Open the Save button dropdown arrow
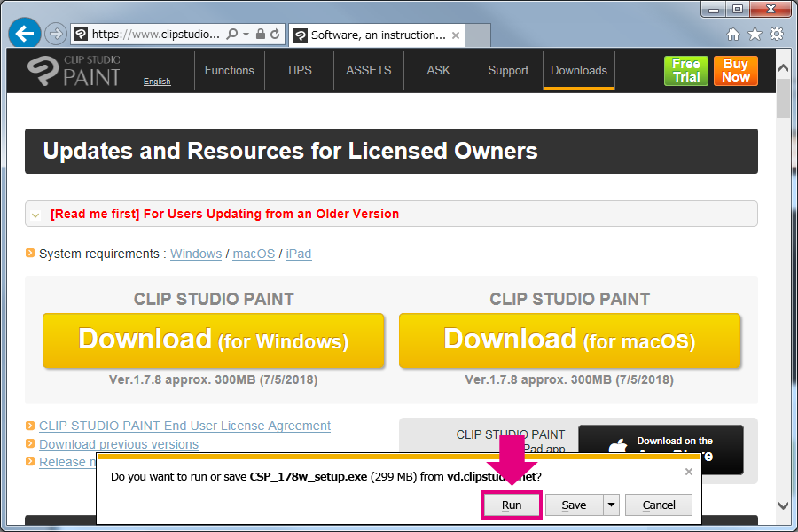Screen dimensions: 798x532 pyautogui.click(x=610, y=505)
